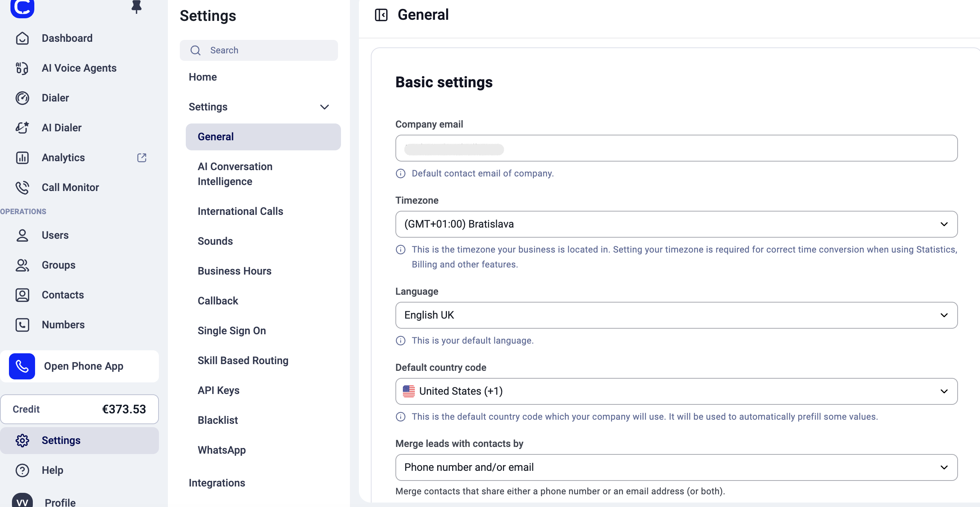Click the blue Open Phone App icon

(x=22, y=366)
